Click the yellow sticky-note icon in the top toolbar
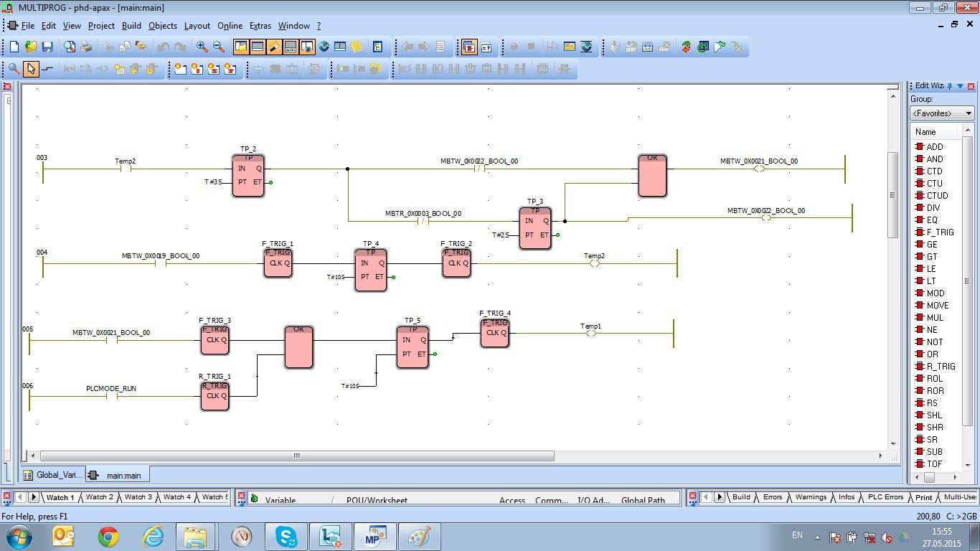 (357, 47)
